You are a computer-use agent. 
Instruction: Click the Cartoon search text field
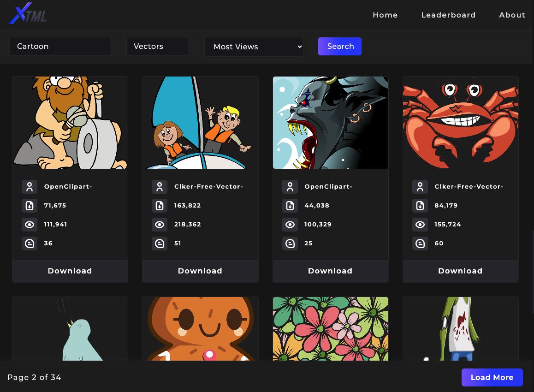click(x=60, y=46)
